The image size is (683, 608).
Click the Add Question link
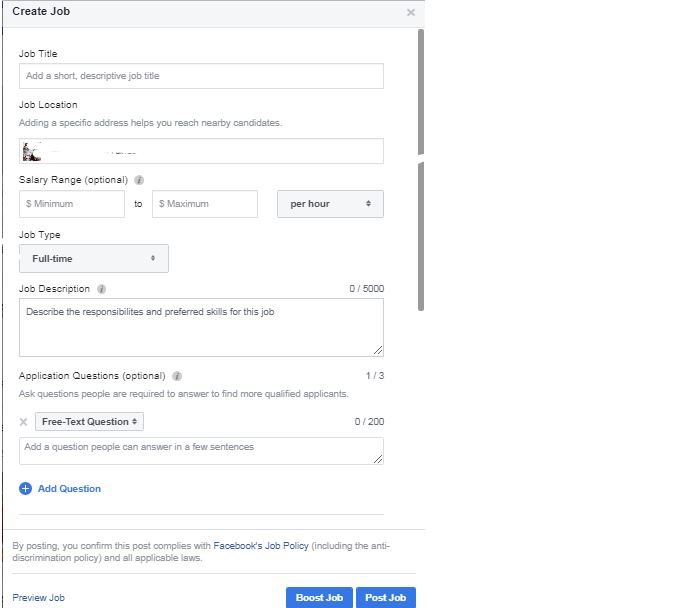pos(69,489)
